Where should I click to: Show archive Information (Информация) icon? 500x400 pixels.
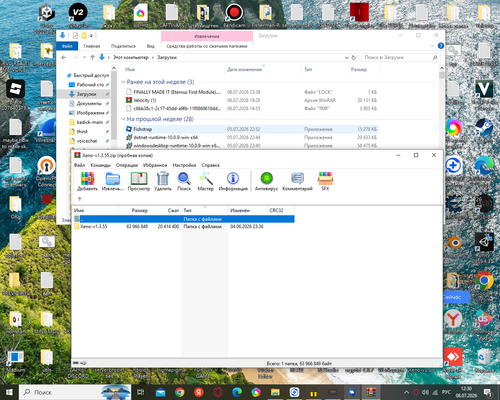[233, 179]
